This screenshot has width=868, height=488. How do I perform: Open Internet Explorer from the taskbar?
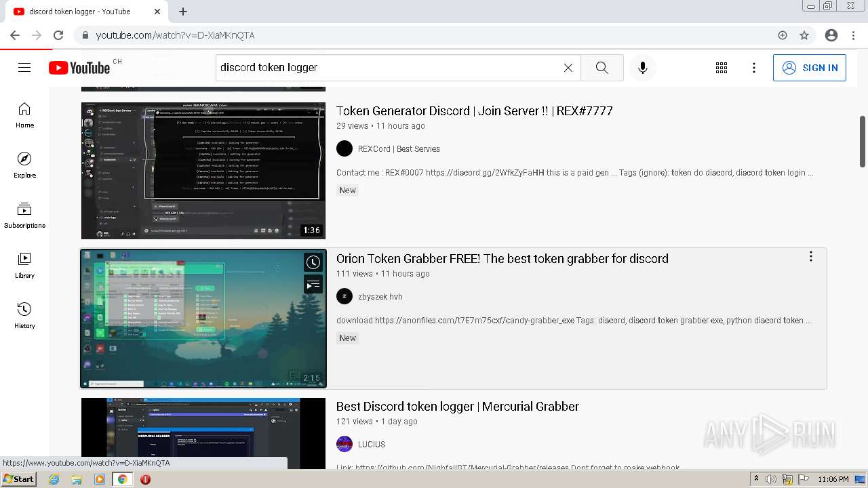pos(54,479)
